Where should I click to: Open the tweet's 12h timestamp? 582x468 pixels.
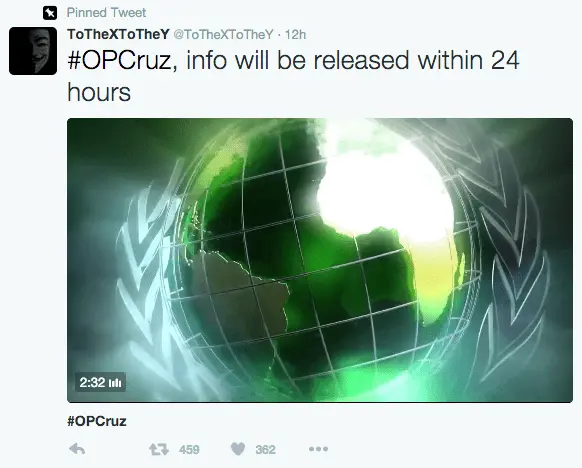point(295,35)
